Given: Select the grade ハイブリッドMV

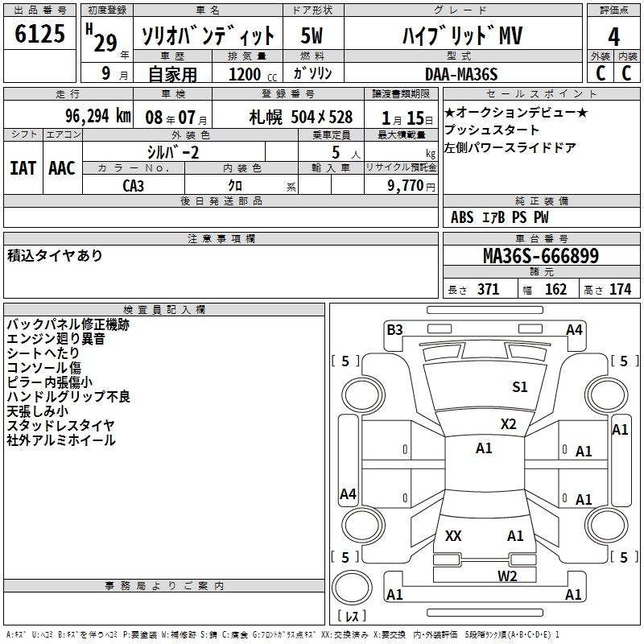Looking at the screenshot, I should pos(460,35).
